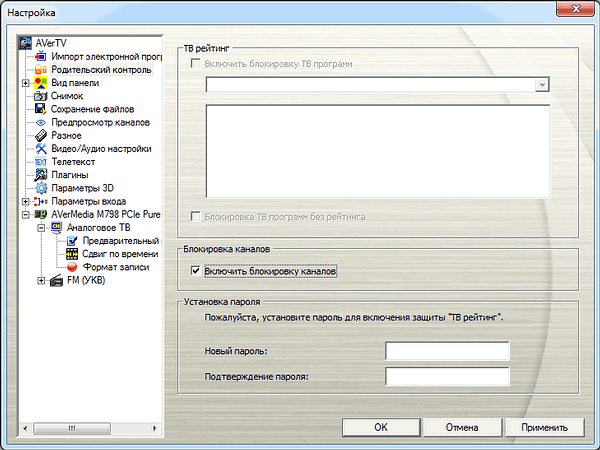Open the Плагины settings item

pyautogui.click(x=70, y=175)
